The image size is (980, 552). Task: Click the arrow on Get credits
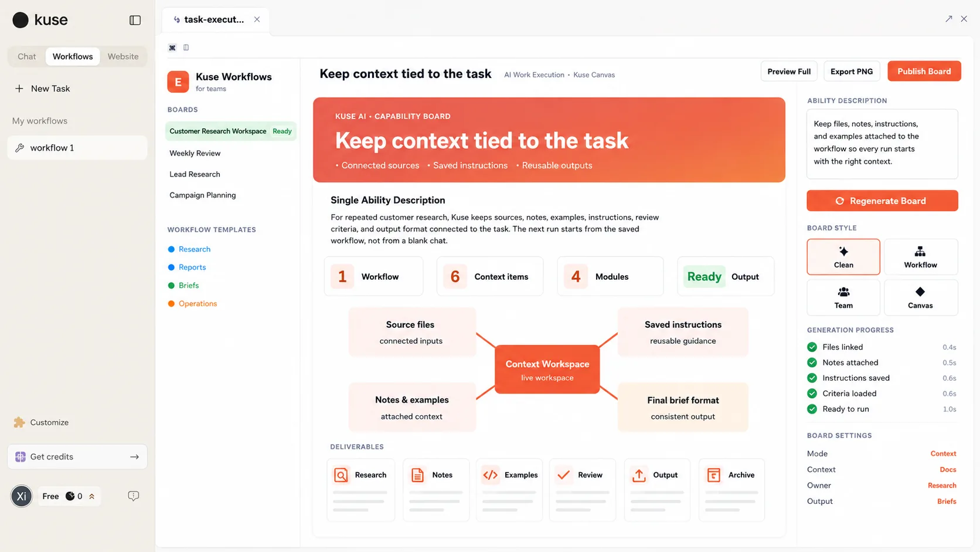(x=134, y=457)
